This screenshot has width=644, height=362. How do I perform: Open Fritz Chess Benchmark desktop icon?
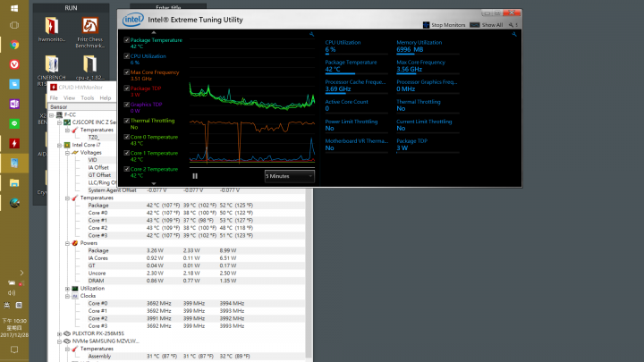coord(90,26)
